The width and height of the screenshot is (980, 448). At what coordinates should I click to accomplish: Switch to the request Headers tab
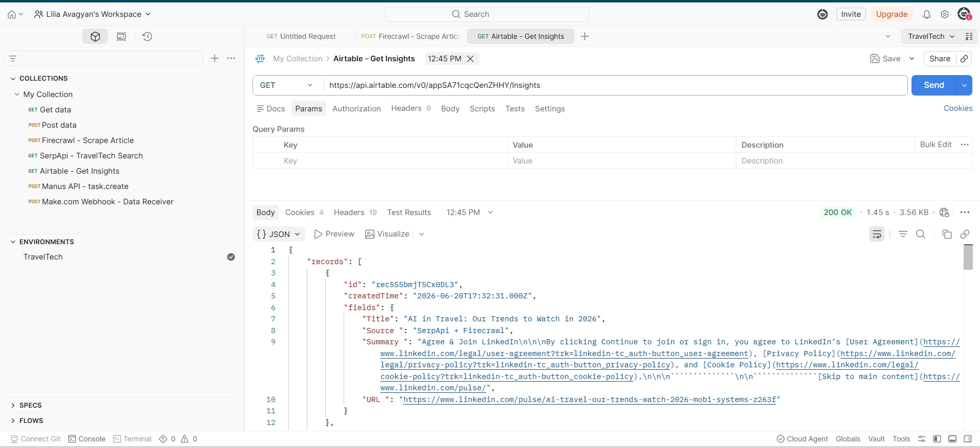[x=411, y=108]
